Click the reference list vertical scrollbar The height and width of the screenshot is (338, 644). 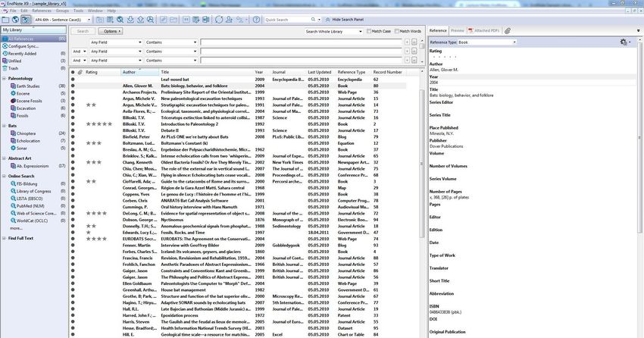422,164
